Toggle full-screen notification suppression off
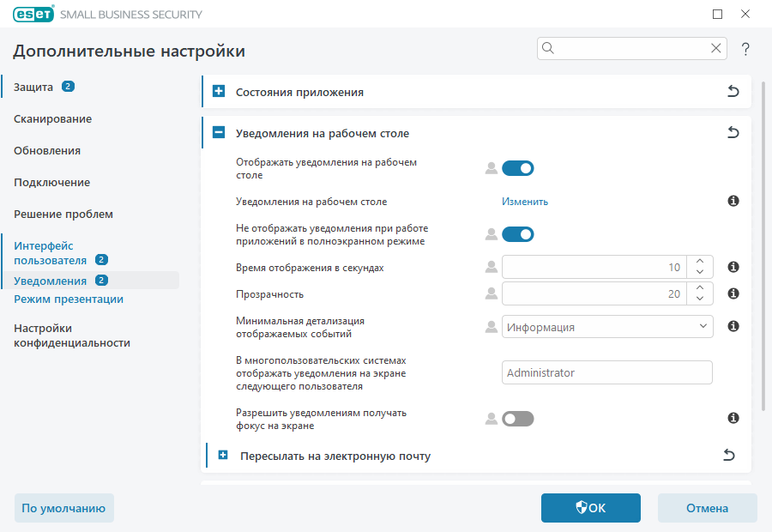The width and height of the screenshot is (772, 532). [518, 233]
